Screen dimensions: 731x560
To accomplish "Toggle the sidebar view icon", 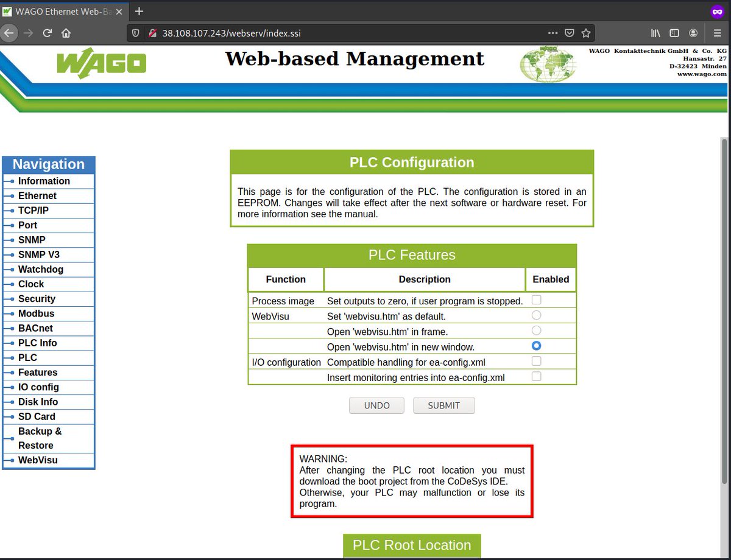I will 674,33.
